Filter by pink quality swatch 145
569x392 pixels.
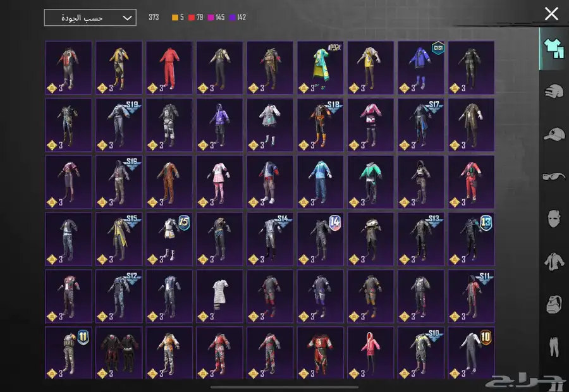[x=216, y=18]
